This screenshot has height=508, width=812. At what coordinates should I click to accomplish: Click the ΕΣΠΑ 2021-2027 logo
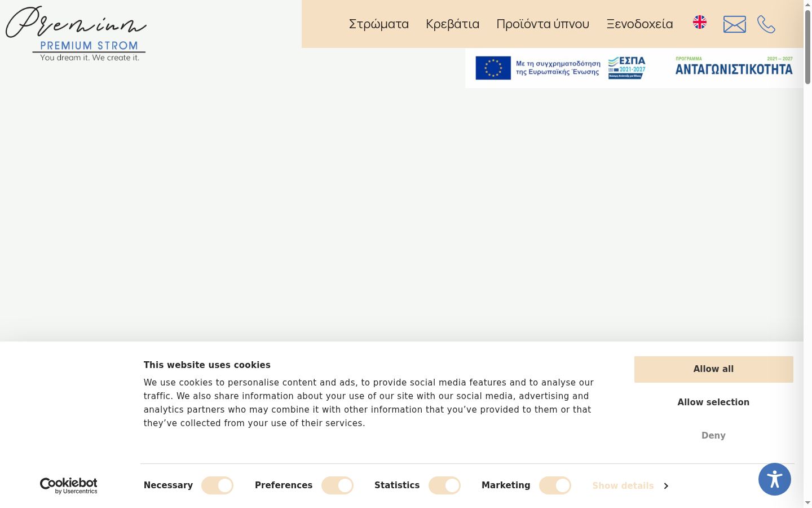627,68
